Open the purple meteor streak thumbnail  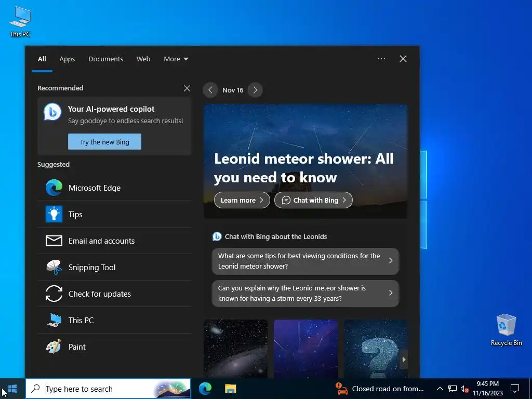305,349
